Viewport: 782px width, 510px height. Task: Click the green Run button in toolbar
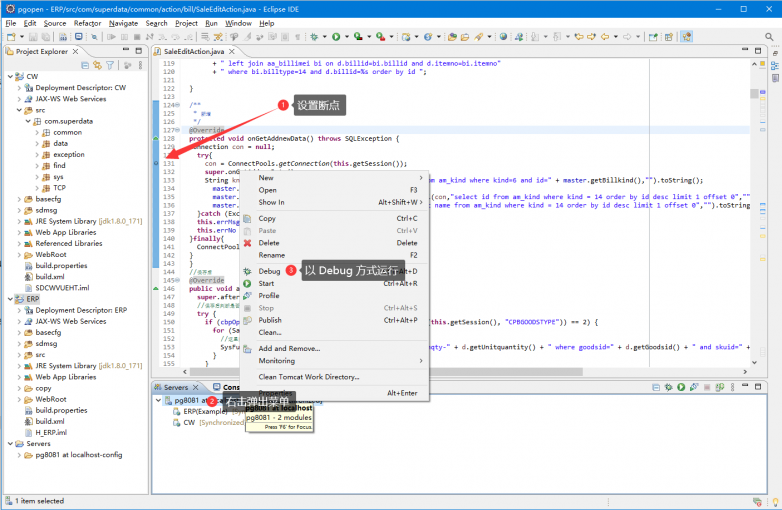tap(336, 37)
